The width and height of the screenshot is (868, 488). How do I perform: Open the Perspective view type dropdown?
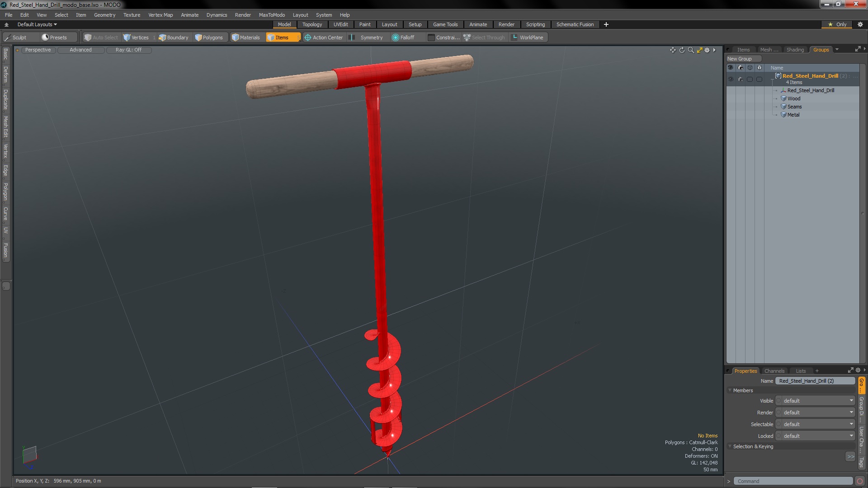click(38, 50)
